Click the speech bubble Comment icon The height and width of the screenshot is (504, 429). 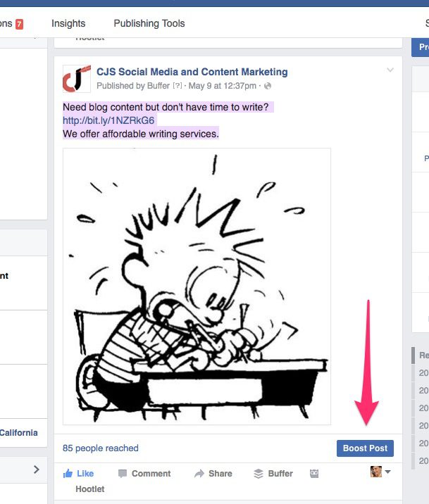123,474
